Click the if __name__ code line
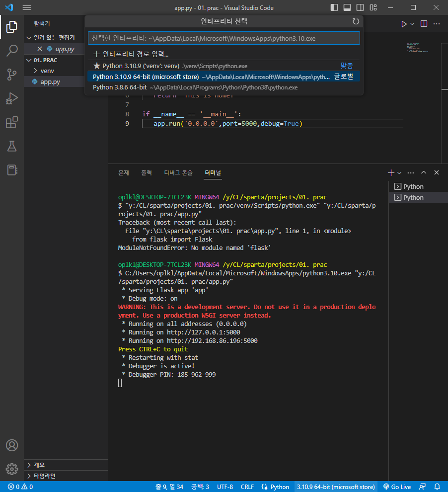Viewport: 448px width, 492px height. pos(192,114)
